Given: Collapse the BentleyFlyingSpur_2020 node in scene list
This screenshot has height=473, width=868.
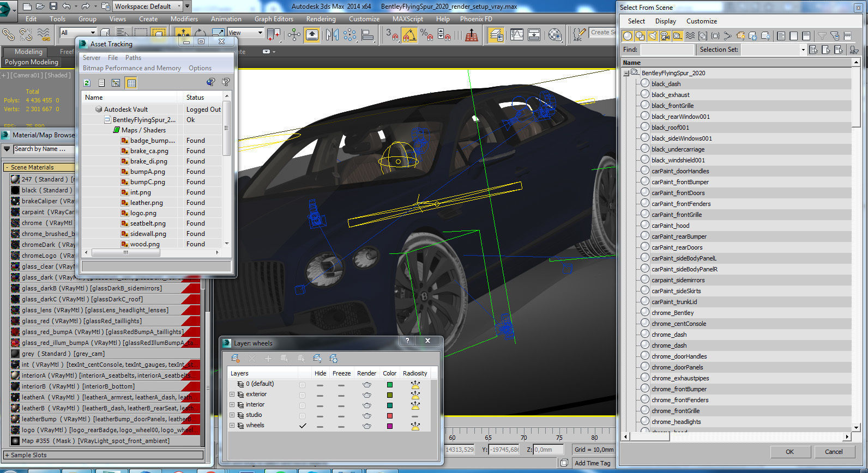Looking at the screenshot, I should pyautogui.click(x=626, y=73).
